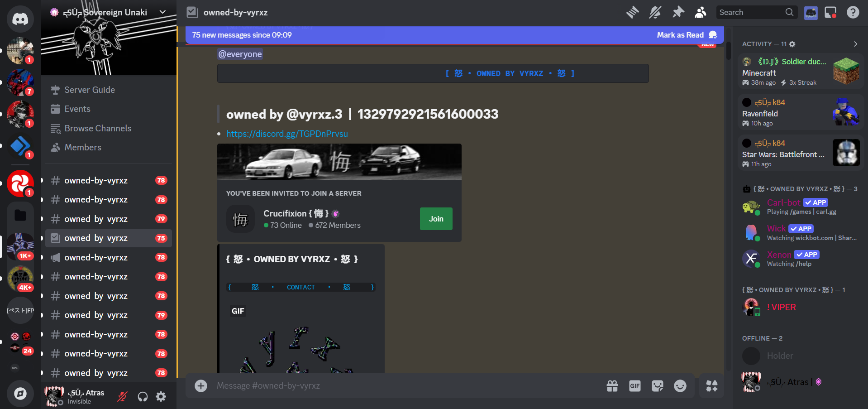Open the Inbox icon

(830, 12)
